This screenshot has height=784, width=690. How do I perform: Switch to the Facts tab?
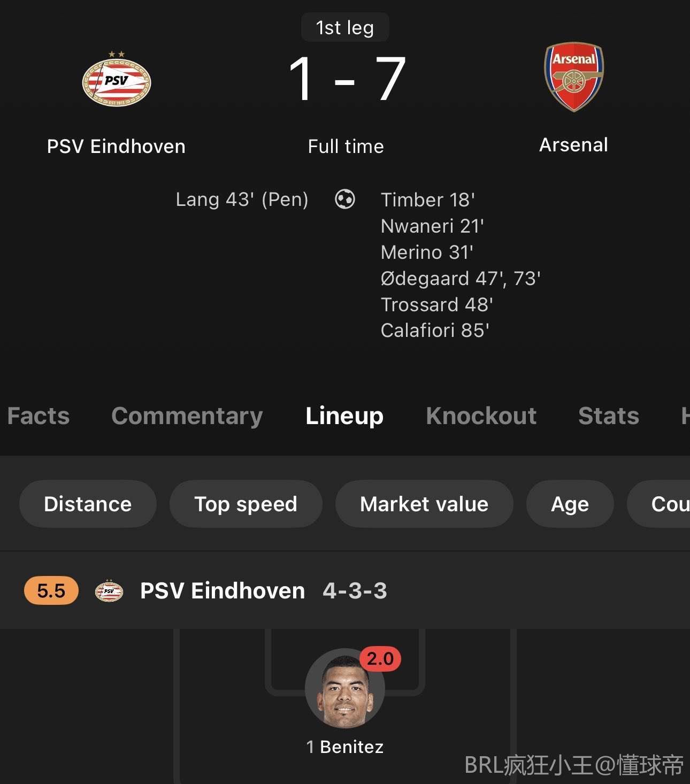click(39, 416)
